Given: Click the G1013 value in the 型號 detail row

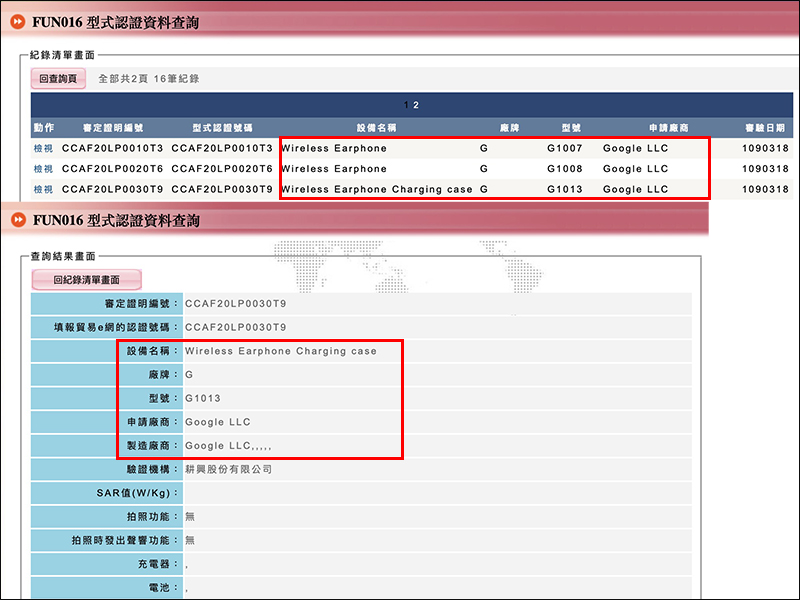Looking at the screenshot, I should [x=202, y=398].
